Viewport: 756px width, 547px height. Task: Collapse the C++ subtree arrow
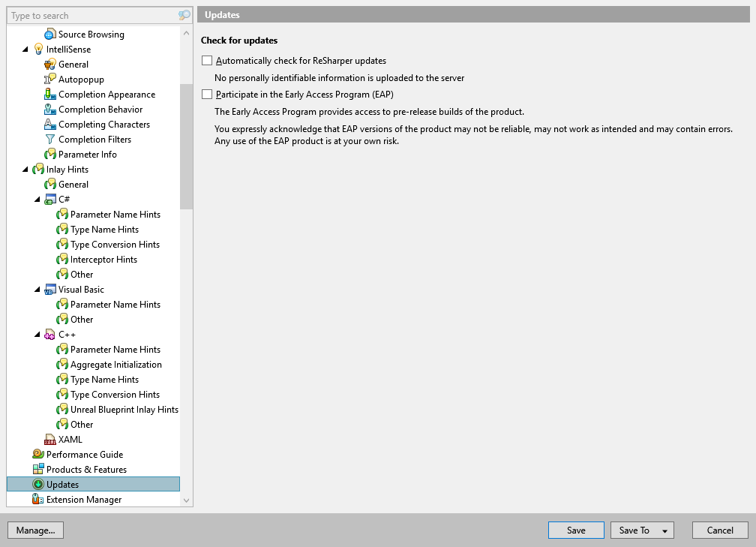37,335
